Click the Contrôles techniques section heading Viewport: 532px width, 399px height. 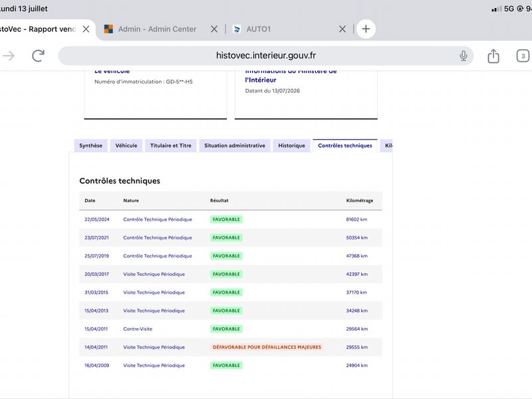(120, 181)
